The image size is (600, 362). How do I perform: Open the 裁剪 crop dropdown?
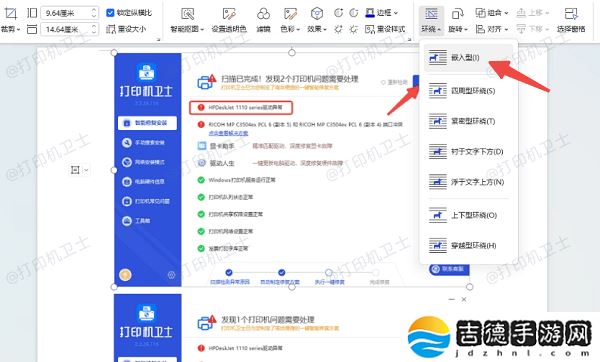tap(10, 29)
